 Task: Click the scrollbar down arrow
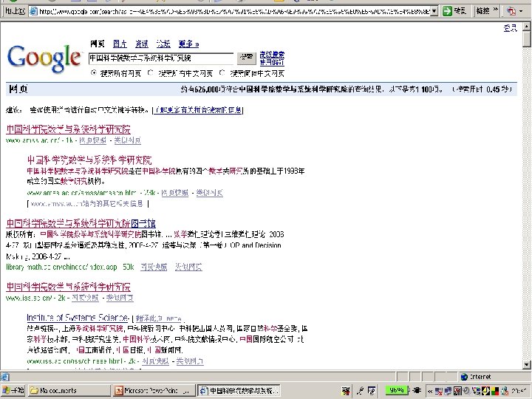click(x=527, y=365)
